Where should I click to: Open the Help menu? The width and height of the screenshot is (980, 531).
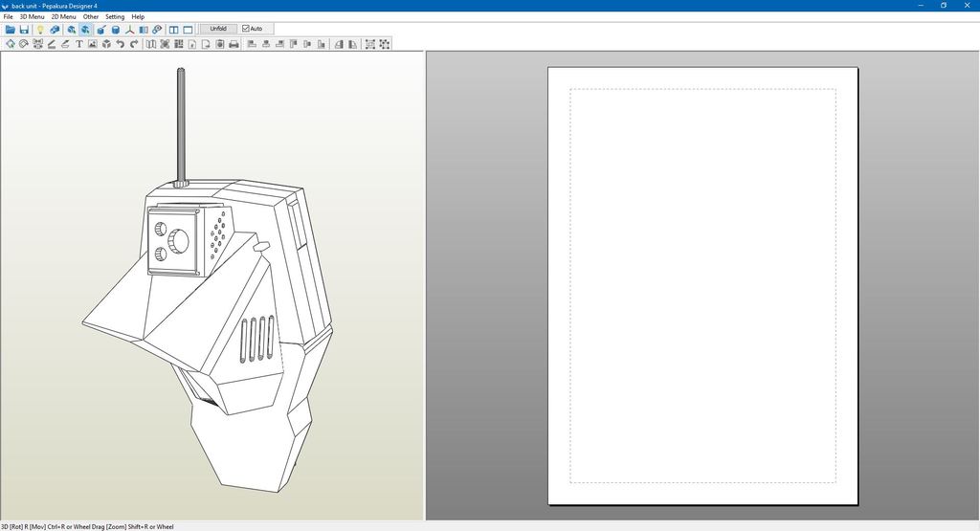point(138,17)
